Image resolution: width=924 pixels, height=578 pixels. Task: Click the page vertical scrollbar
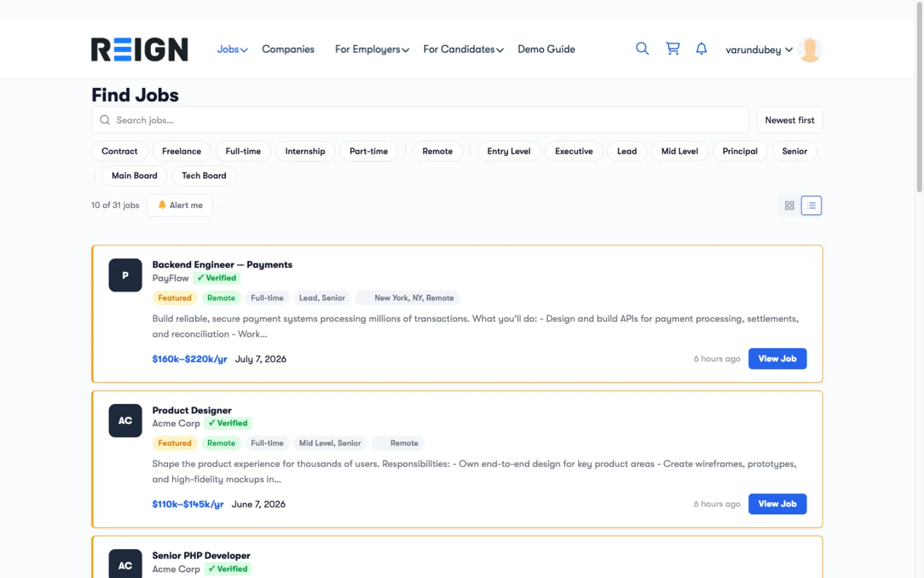[x=919, y=97]
